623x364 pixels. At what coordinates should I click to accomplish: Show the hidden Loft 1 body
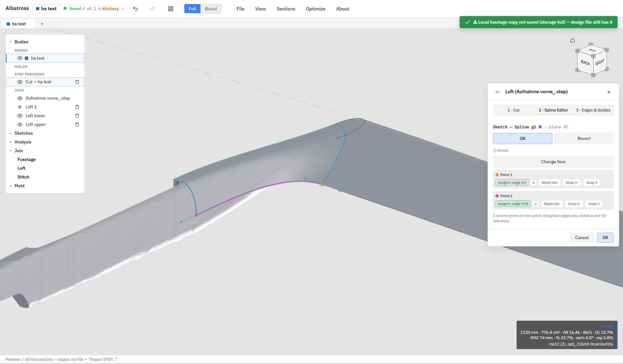[20, 107]
